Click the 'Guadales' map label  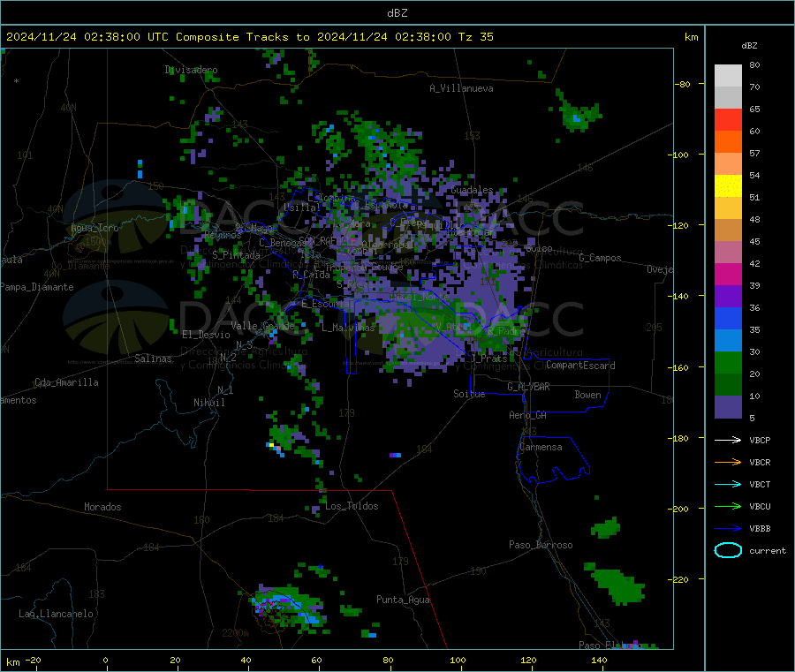[472, 190]
